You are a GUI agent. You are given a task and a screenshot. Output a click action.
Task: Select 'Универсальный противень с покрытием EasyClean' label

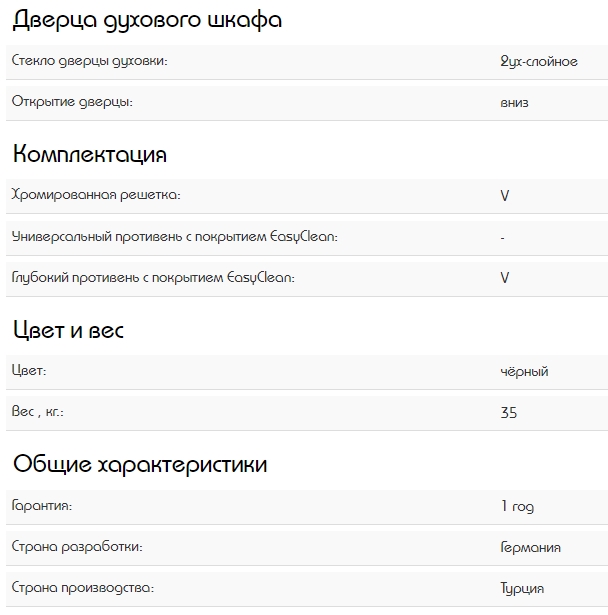(x=174, y=236)
